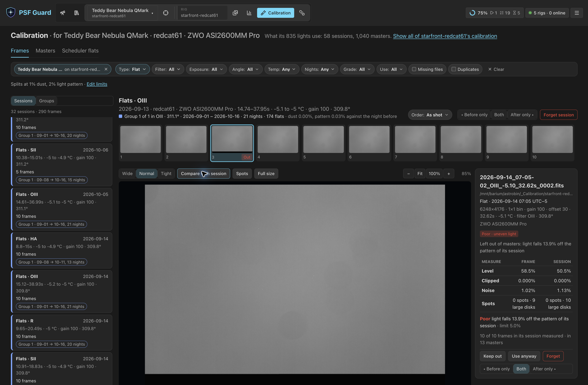Viewport: 588px width, 385px height.
Task: Click the red Forget frame button
Action: tap(553, 356)
